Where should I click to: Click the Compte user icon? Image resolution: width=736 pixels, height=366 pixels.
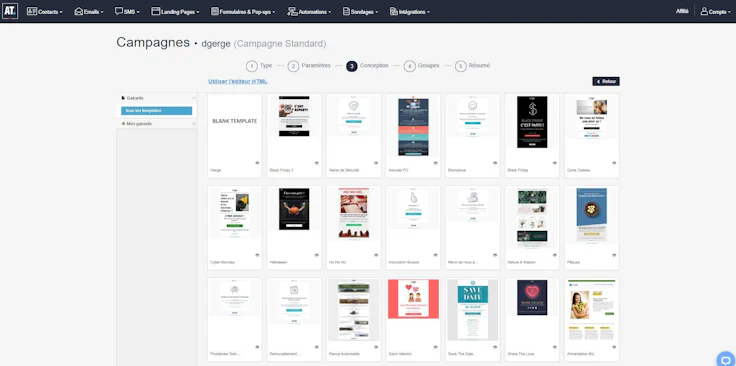click(704, 11)
